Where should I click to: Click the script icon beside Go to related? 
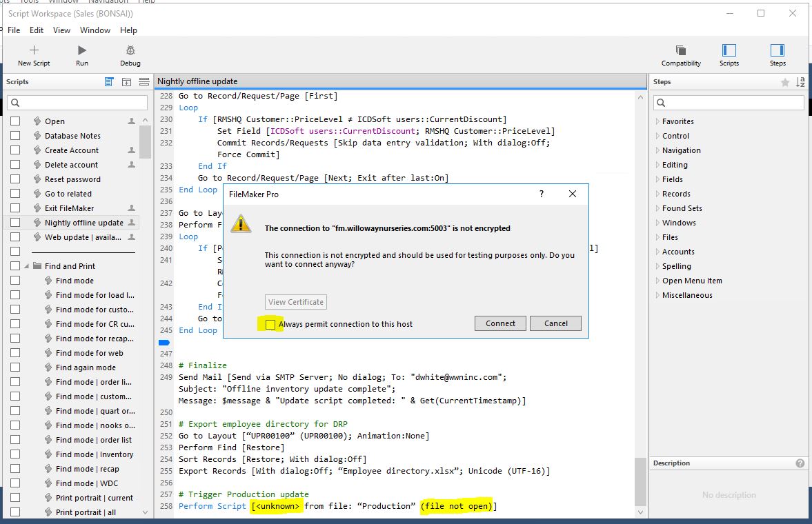37,194
